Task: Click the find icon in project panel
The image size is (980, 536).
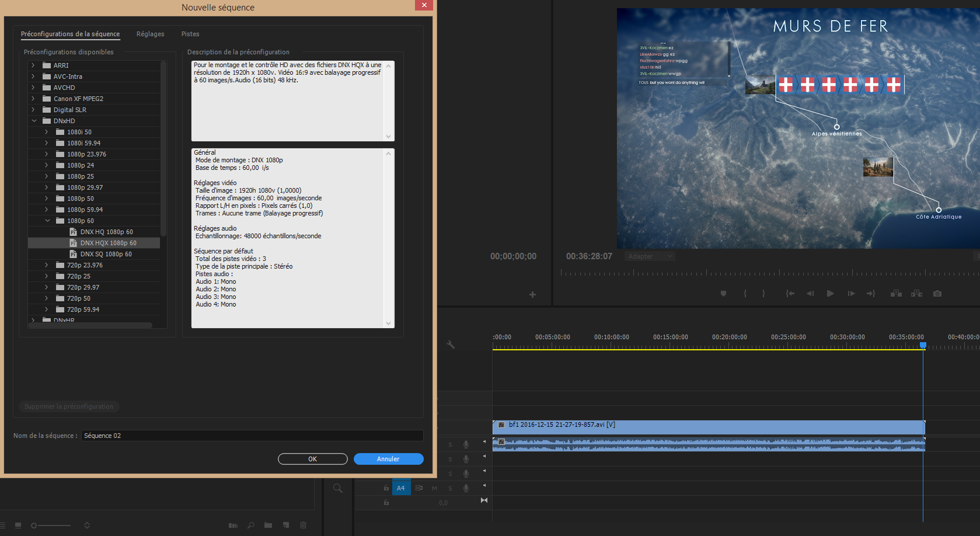Action: (x=251, y=525)
